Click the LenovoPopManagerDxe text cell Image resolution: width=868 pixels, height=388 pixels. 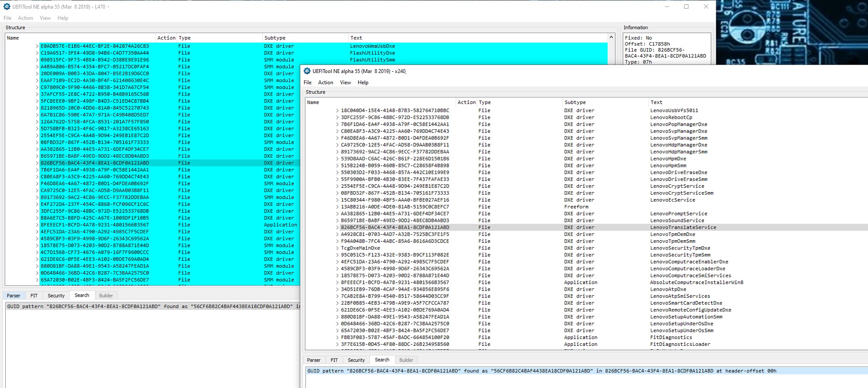point(678,124)
